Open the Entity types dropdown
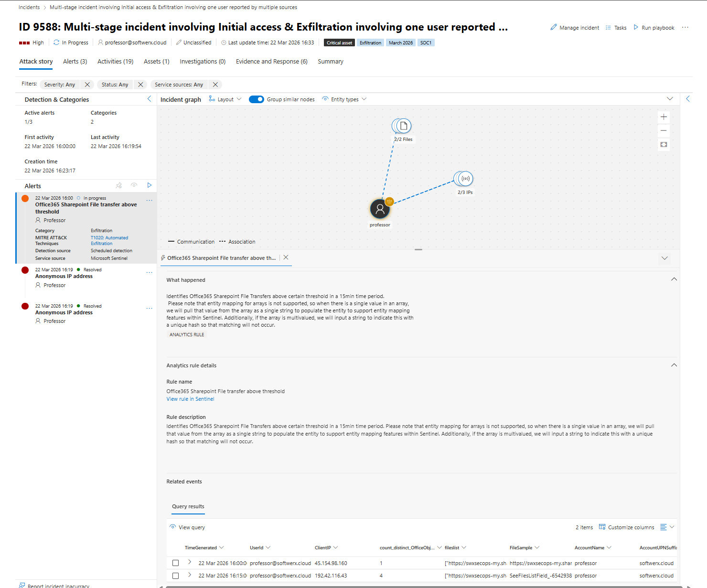This screenshot has height=588, width=707. [344, 99]
